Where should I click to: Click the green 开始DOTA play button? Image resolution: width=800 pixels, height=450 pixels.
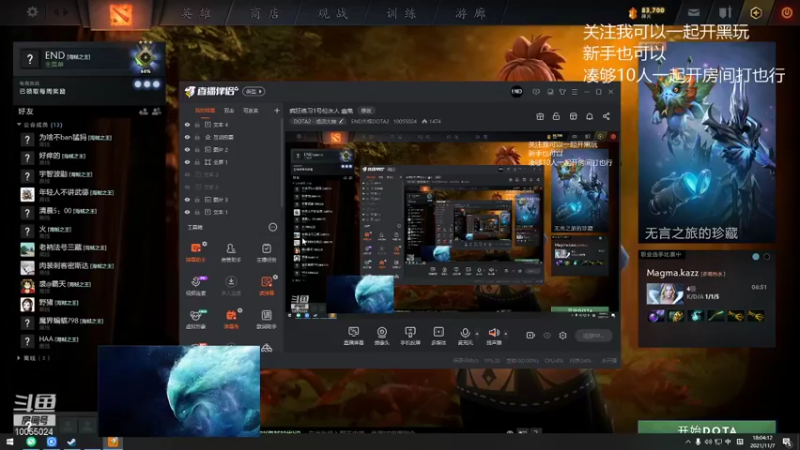tap(707, 428)
